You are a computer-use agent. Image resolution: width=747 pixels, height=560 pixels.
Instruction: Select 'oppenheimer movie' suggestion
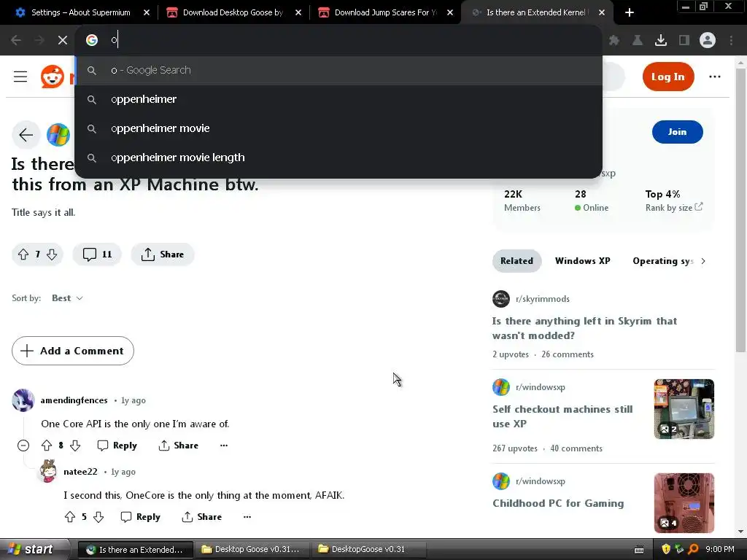pos(338,128)
